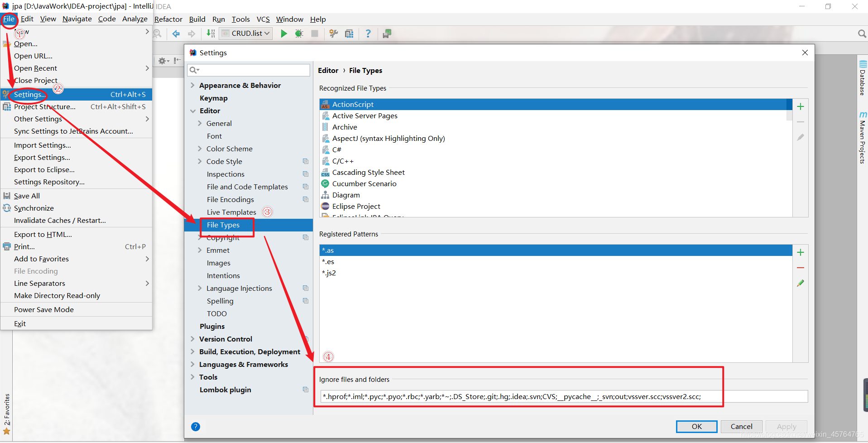Viewport: 868px width, 443px height.
Task: Expand Appearance & Behavior settings section
Action: pyautogui.click(x=192, y=85)
